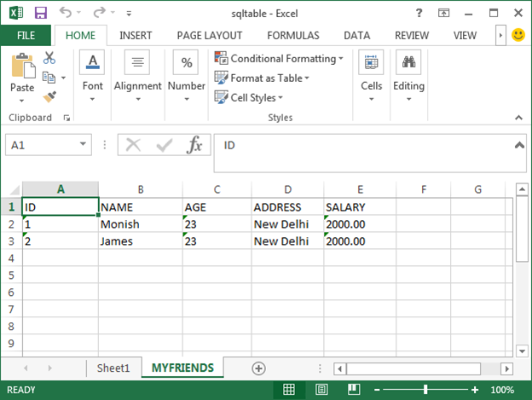Image resolution: width=532 pixels, height=400 pixels.
Task: Switch to the VIEW tab
Action: (465, 35)
